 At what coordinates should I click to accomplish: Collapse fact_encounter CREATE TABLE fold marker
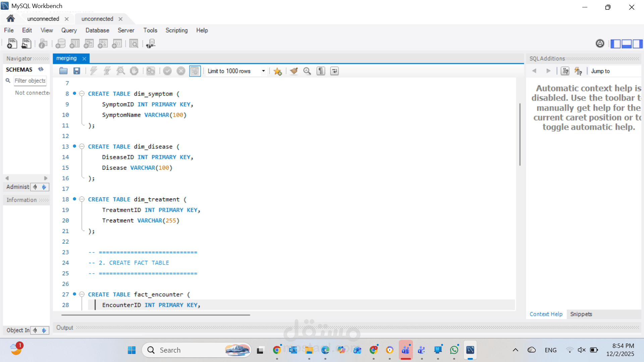(x=82, y=294)
